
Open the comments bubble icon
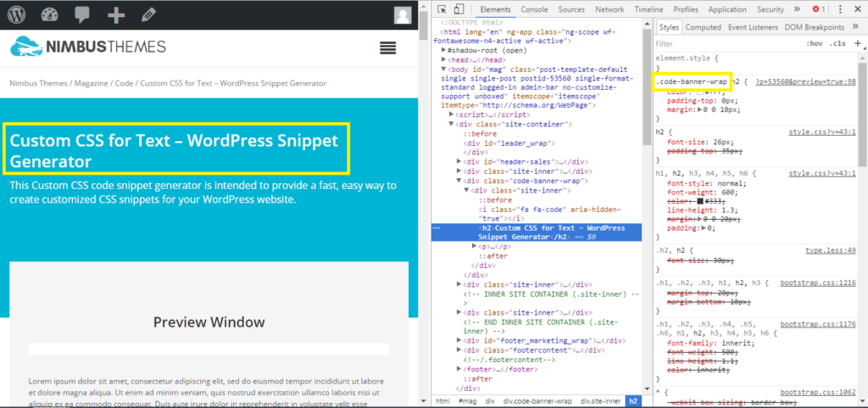pyautogui.click(x=82, y=15)
